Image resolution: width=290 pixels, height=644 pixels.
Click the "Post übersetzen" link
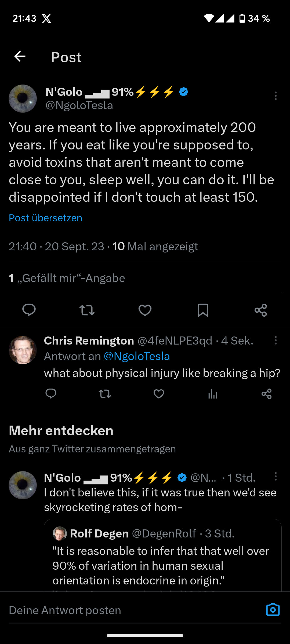[x=45, y=218]
